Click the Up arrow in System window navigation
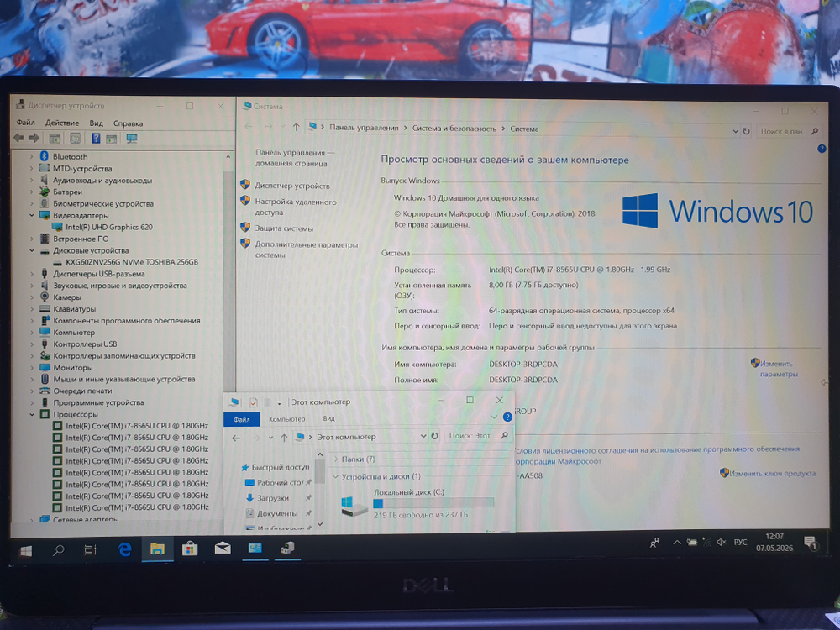The image size is (840, 630). [x=296, y=127]
